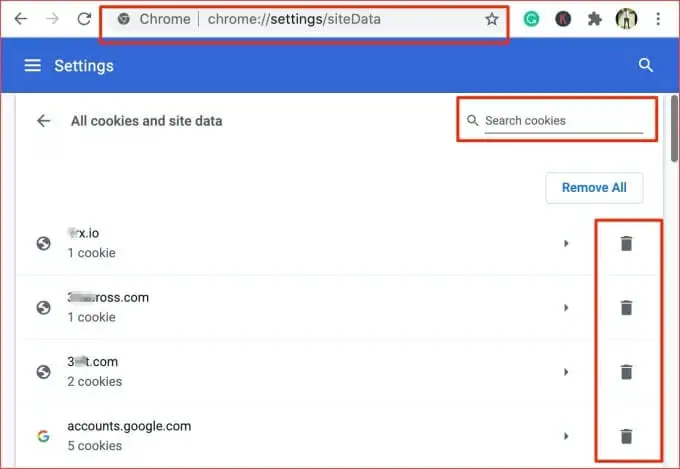Click the 'All cookies and site data' heading

[147, 121]
